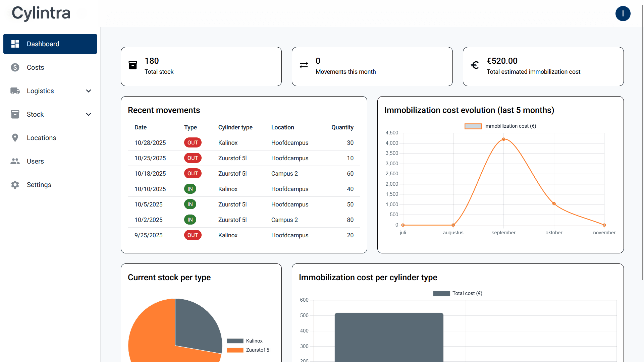Click the Users people icon

tap(15, 161)
